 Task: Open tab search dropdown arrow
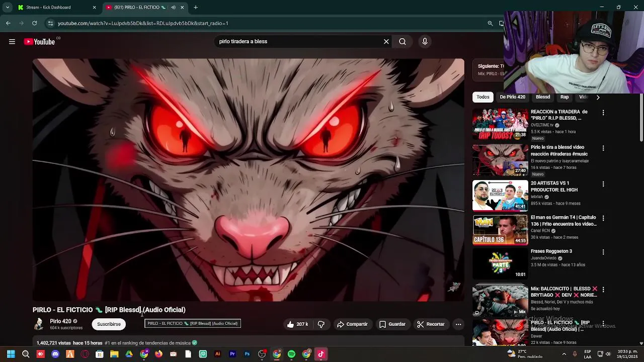(7, 8)
